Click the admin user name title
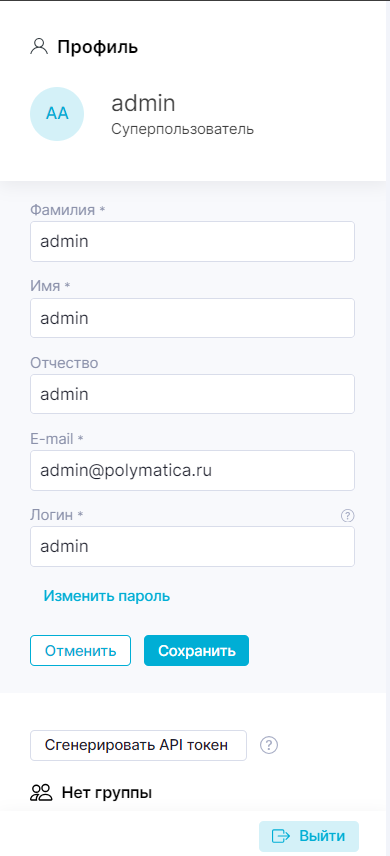 pos(143,103)
